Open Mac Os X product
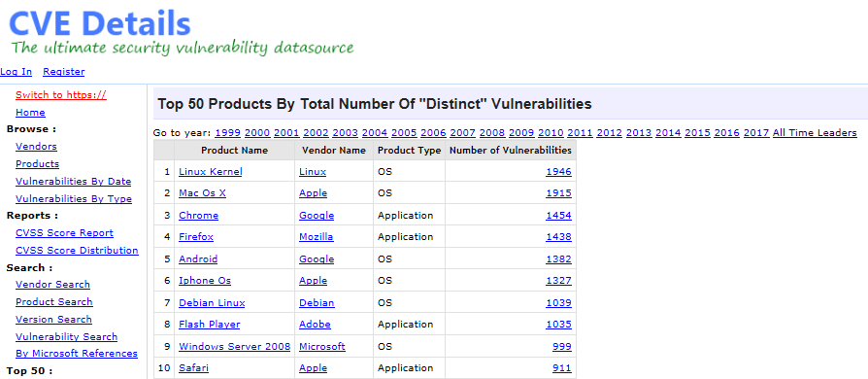The width and height of the screenshot is (868, 379). click(x=202, y=193)
